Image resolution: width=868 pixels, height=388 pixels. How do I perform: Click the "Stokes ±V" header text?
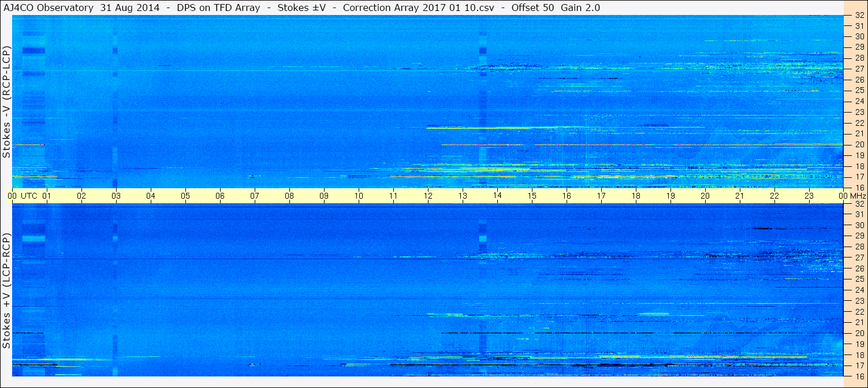click(x=300, y=8)
